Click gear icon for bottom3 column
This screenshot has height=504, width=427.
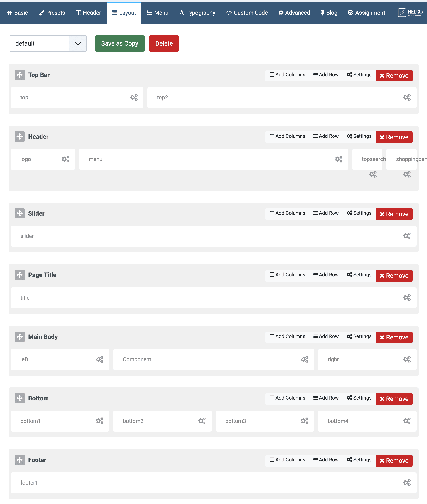(x=304, y=421)
